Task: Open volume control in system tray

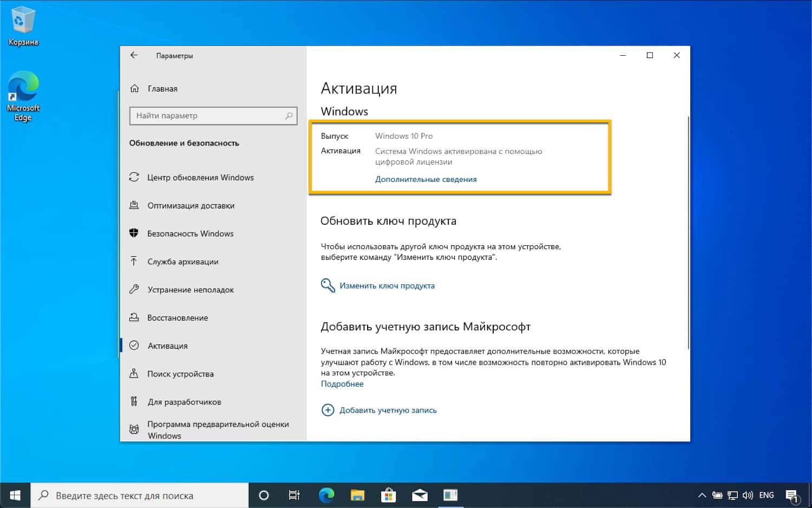Action: point(748,494)
